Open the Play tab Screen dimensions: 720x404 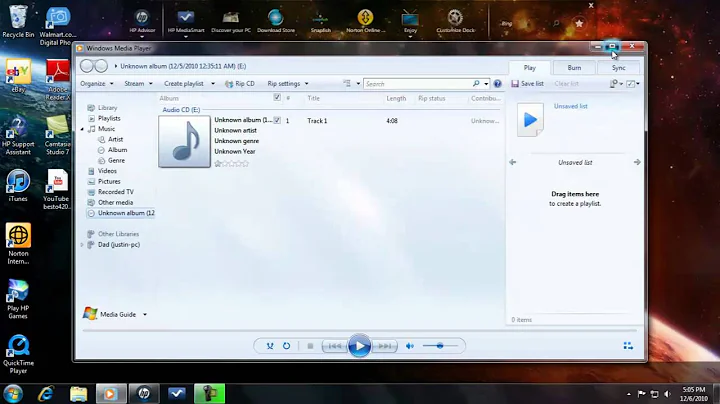point(529,67)
